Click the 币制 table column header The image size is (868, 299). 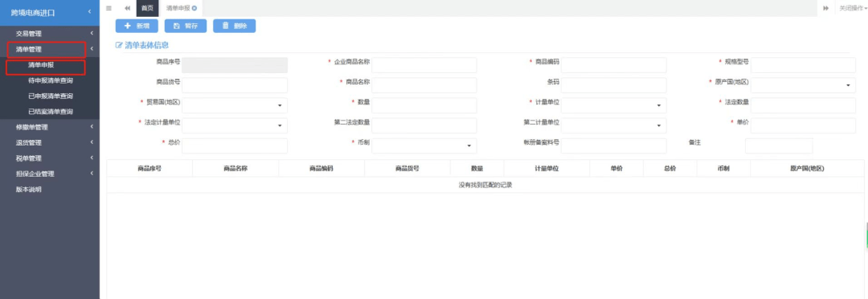point(723,168)
